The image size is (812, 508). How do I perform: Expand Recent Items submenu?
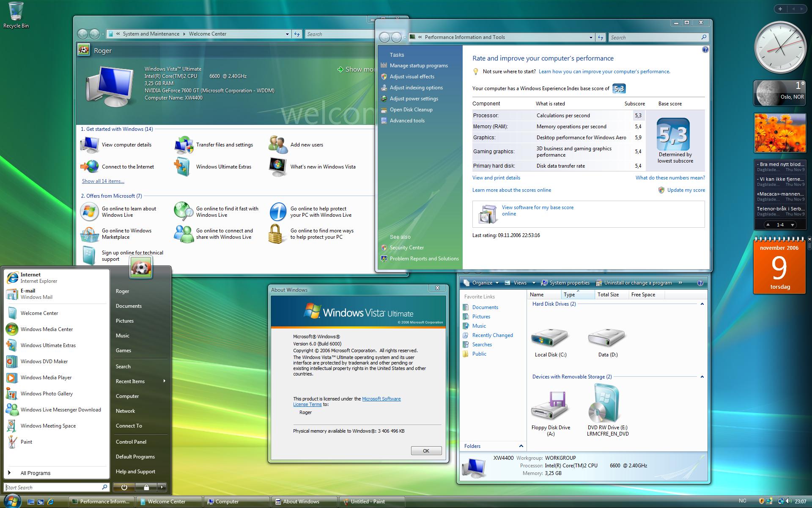click(140, 381)
